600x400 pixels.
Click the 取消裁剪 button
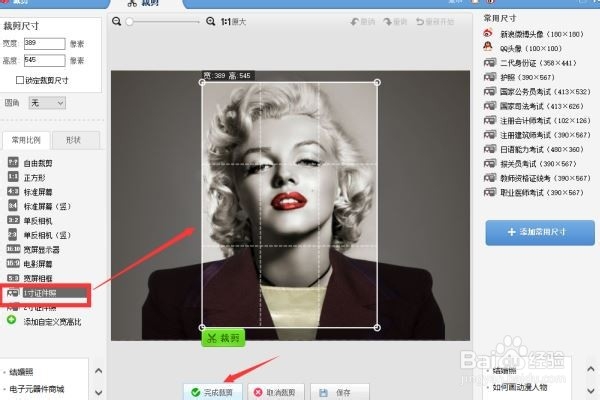tap(276, 392)
